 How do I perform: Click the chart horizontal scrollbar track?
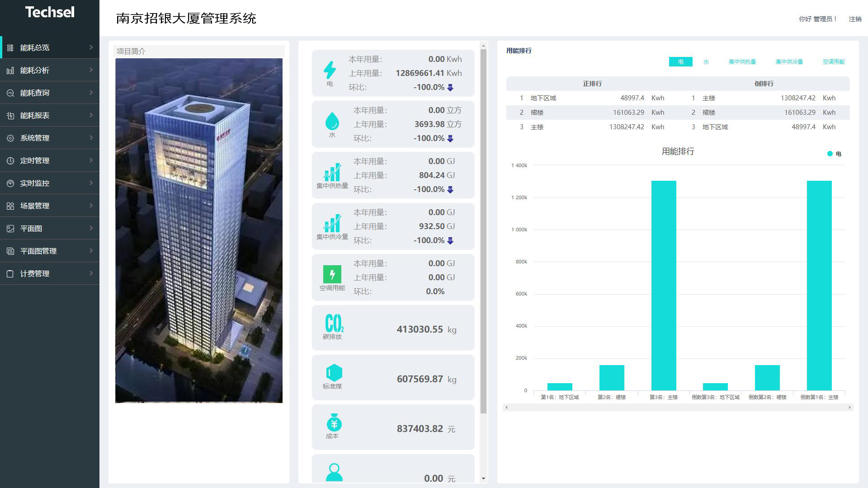(x=678, y=408)
